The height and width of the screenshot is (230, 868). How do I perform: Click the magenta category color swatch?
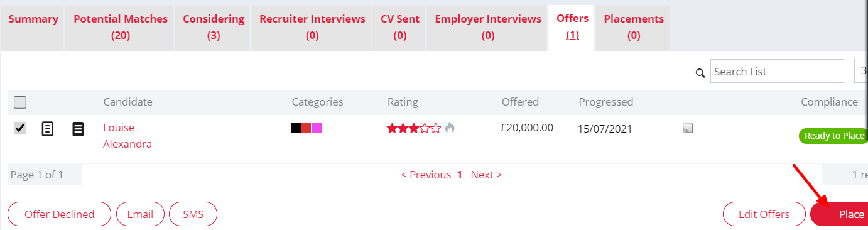[x=317, y=128]
